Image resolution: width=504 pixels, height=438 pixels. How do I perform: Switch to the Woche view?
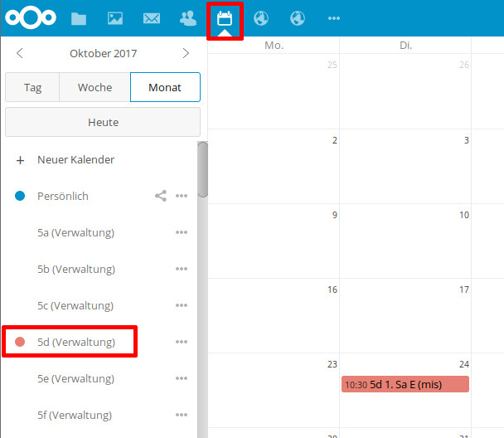coord(94,87)
